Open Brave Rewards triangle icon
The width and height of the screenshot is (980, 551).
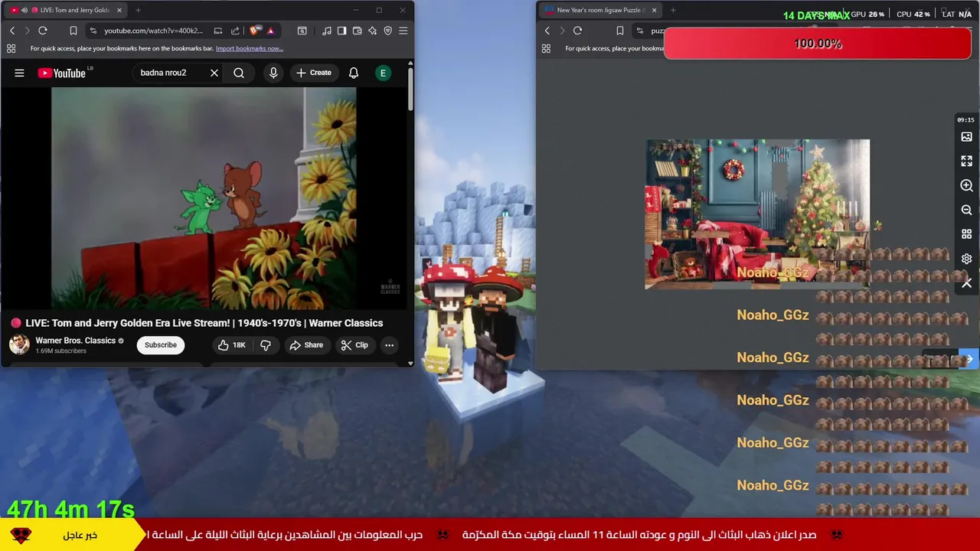pos(270,31)
